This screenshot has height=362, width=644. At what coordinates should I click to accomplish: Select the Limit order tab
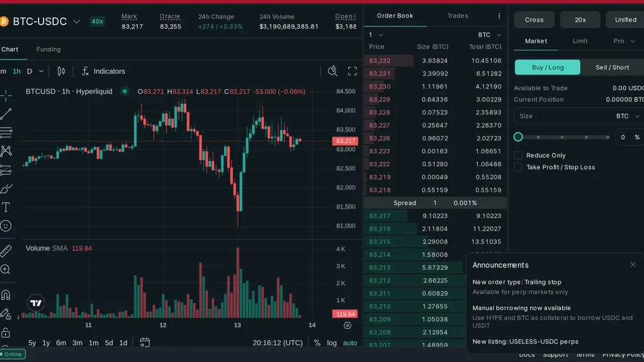[580, 41]
